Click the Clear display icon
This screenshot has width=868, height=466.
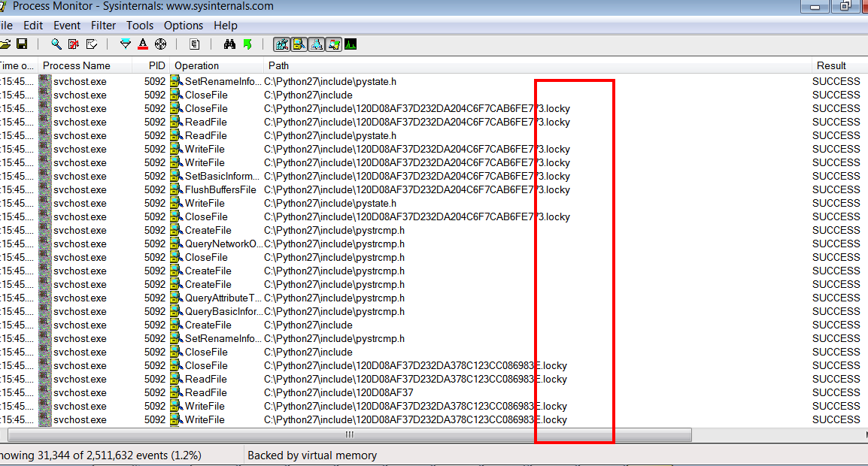91,44
